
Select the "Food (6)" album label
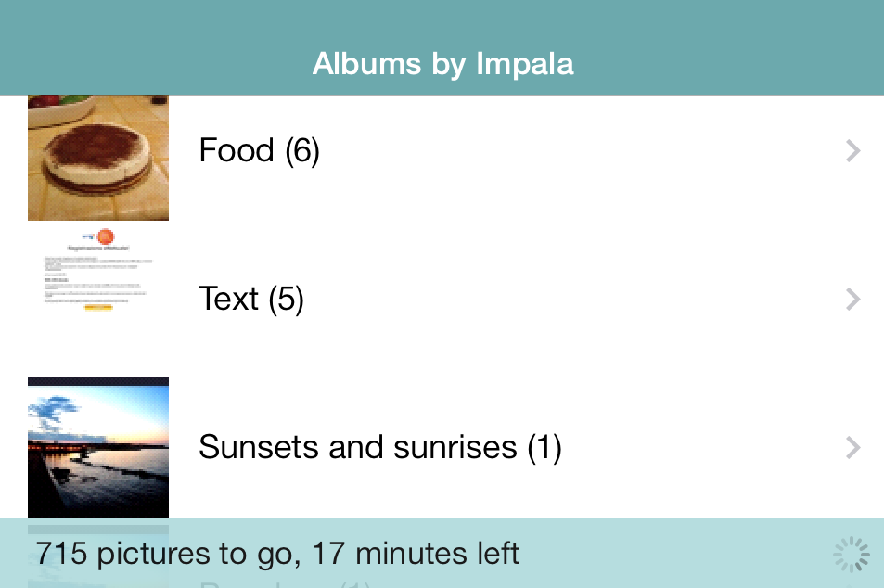[260, 150]
